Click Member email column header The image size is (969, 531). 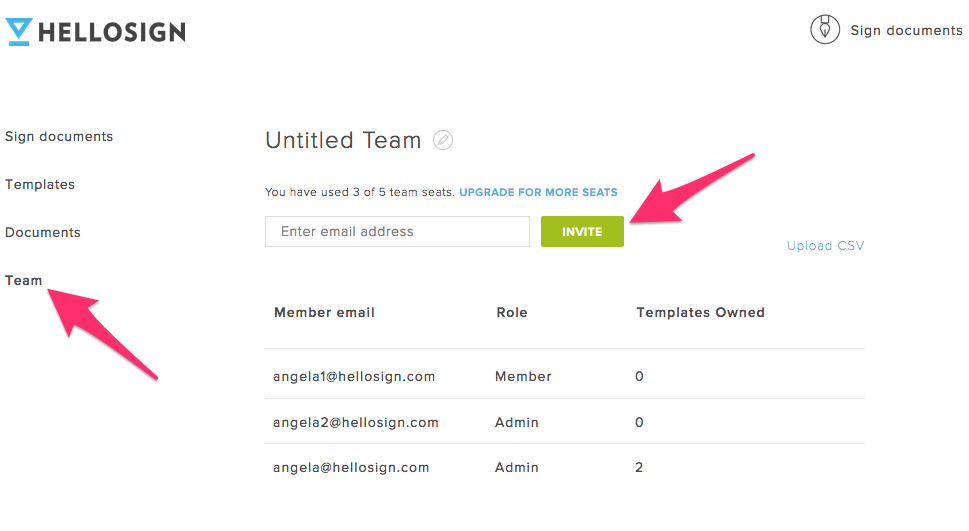pos(324,312)
